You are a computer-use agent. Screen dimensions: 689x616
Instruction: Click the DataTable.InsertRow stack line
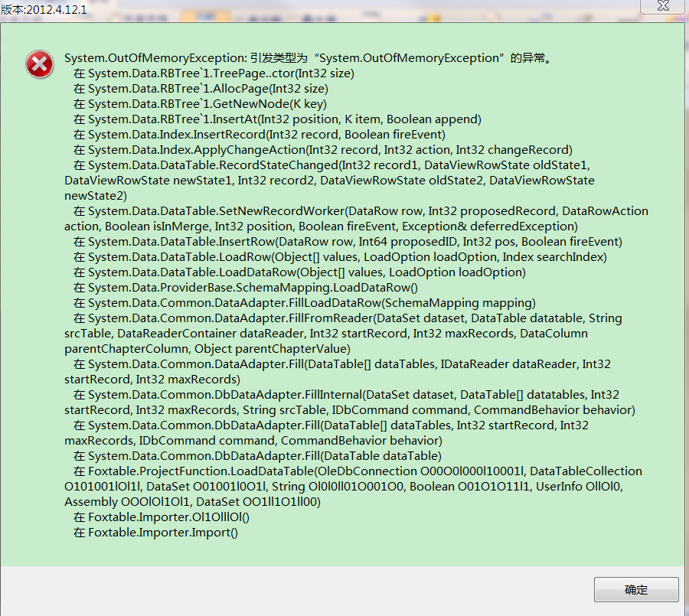pos(348,242)
